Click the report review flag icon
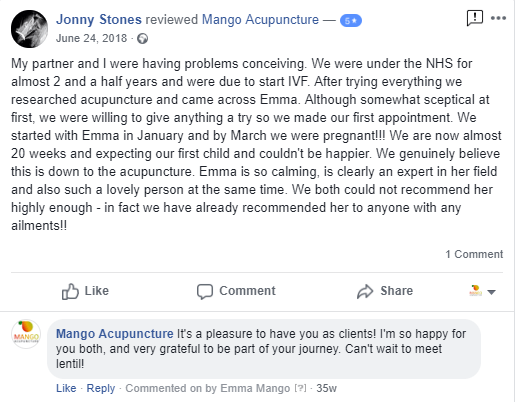The height and width of the screenshot is (402, 515). tap(475, 18)
